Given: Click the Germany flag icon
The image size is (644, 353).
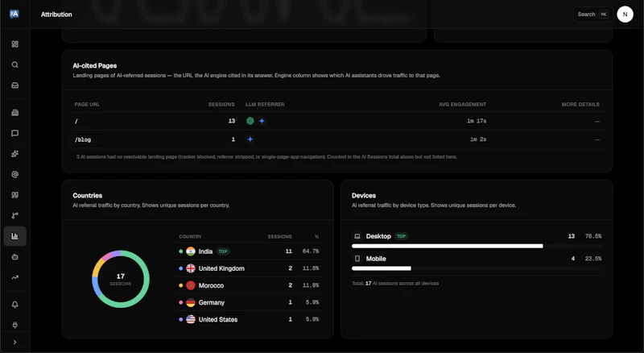Looking at the screenshot, I should (x=191, y=302).
